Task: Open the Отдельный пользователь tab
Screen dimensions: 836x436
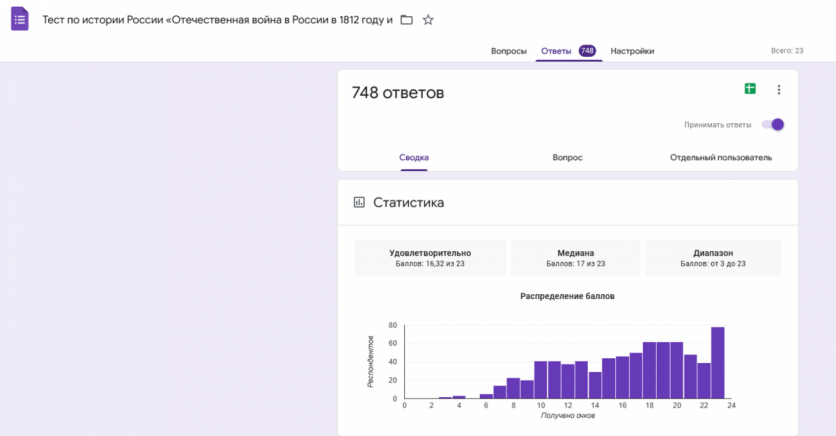Action: (x=720, y=158)
